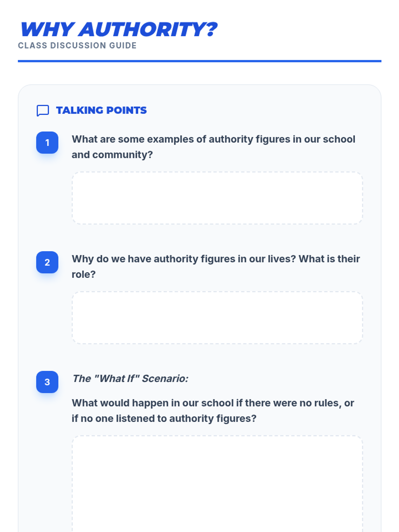Focus the answer box under question one
This screenshot has width=399, height=532.
217,198
